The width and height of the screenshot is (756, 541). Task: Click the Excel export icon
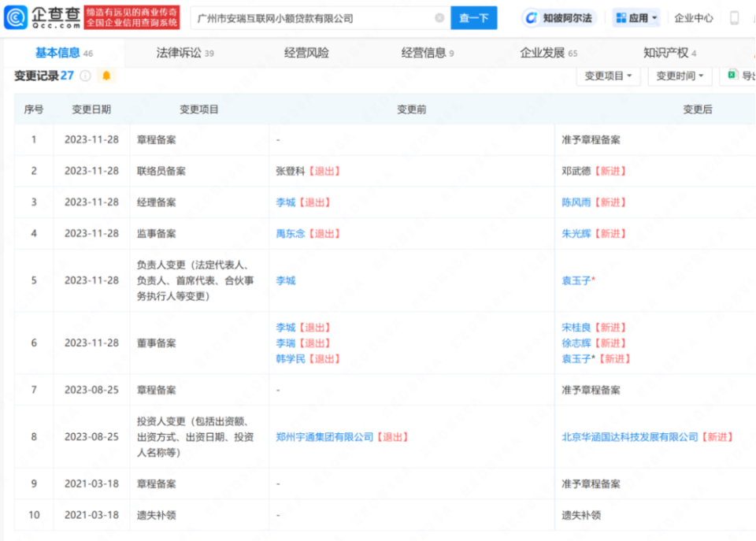click(732, 75)
